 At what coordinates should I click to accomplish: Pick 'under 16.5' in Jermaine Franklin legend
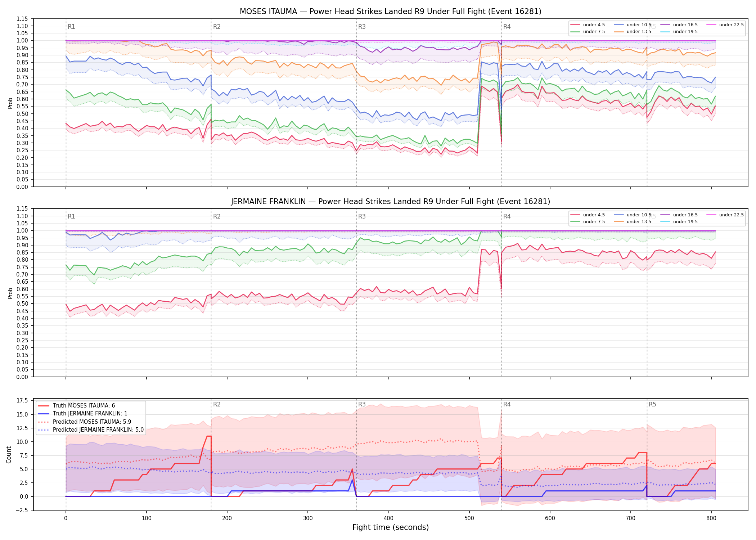pos(679,215)
